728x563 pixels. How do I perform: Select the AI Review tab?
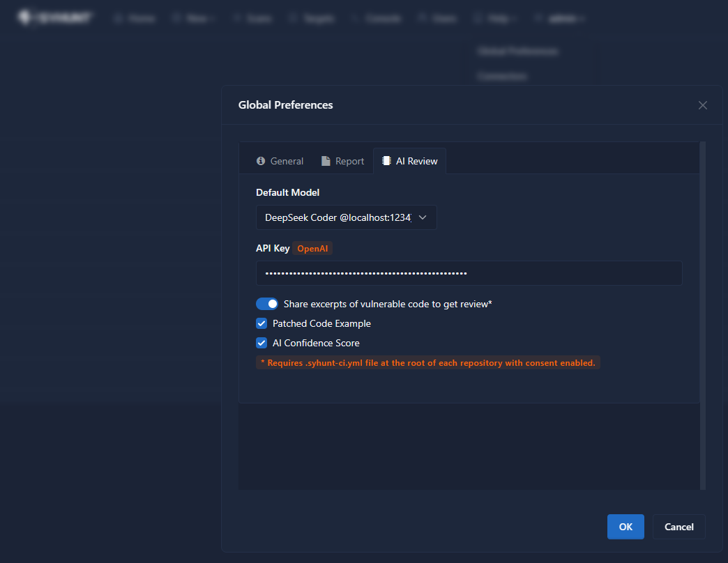(409, 161)
